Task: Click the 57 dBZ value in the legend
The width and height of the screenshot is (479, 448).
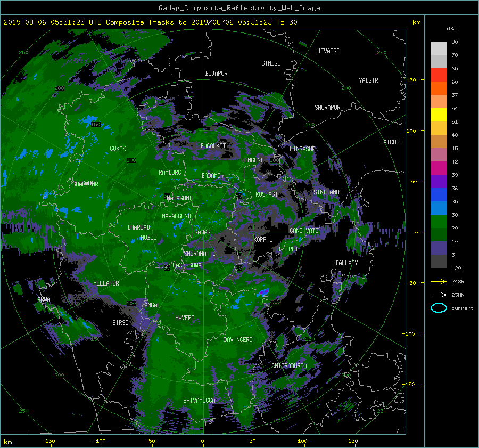Action: (x=455, y=95)
